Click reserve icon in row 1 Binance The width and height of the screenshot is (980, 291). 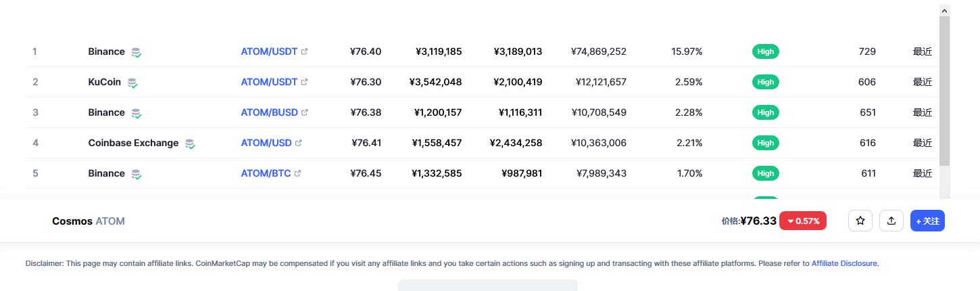tap(137, 52)
